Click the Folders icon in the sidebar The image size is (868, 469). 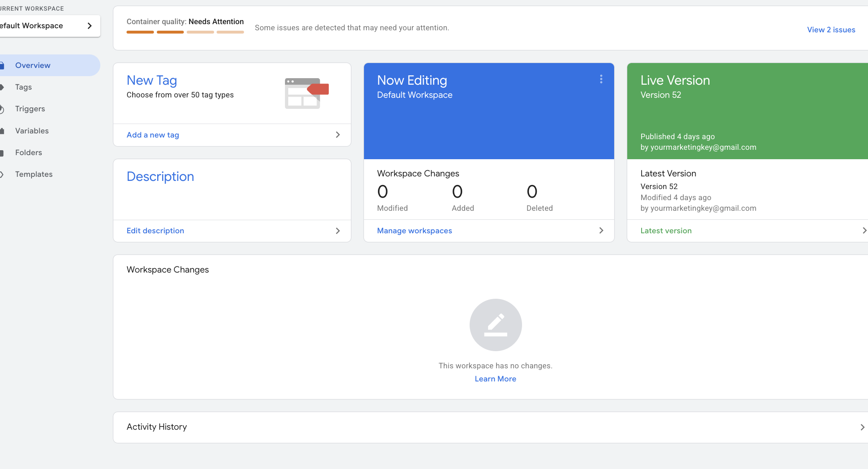[x=2, y=153]
